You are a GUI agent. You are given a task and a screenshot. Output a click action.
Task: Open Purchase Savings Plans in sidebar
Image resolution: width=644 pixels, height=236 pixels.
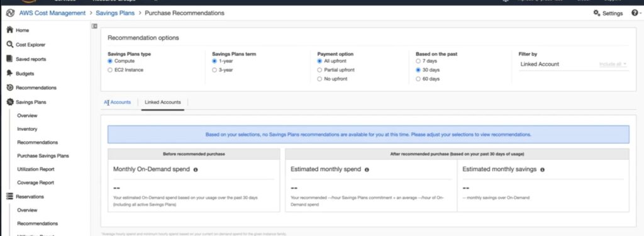tap(43, 156)
